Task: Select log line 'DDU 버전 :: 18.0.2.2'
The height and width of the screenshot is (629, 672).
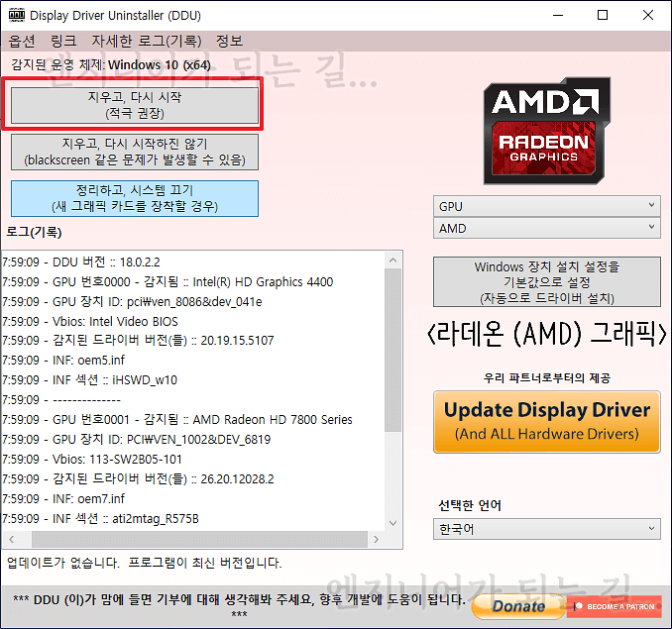Action: pyautogui.click(x=81, y=262)
